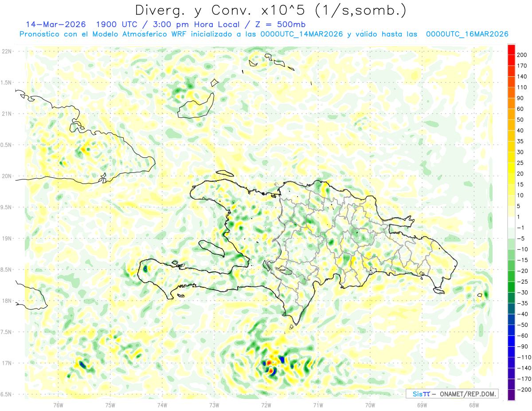Click the red swatch atop the colorbar

coord(511,50)
